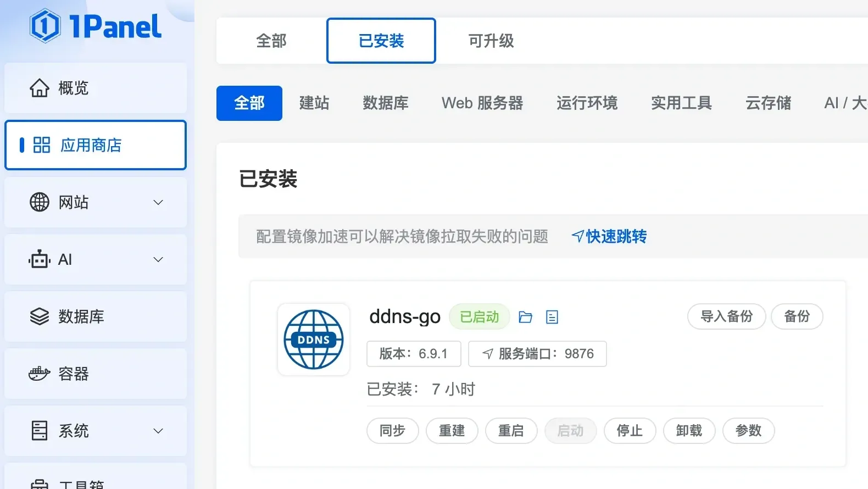
Task: Click the 1Panel logo
Action: [96, 26]
